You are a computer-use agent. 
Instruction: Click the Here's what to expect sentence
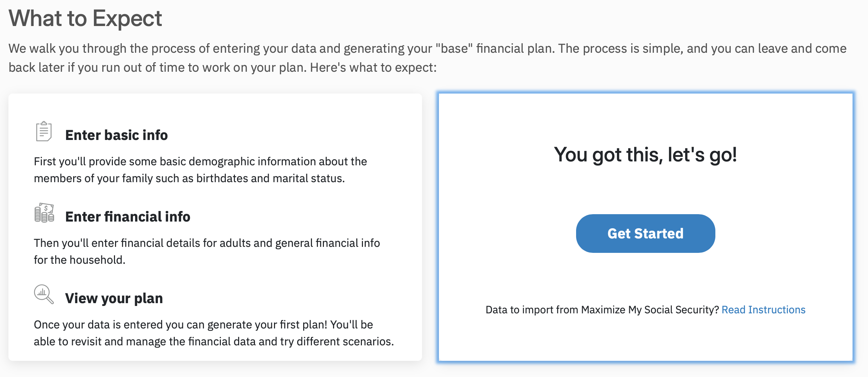373,68
